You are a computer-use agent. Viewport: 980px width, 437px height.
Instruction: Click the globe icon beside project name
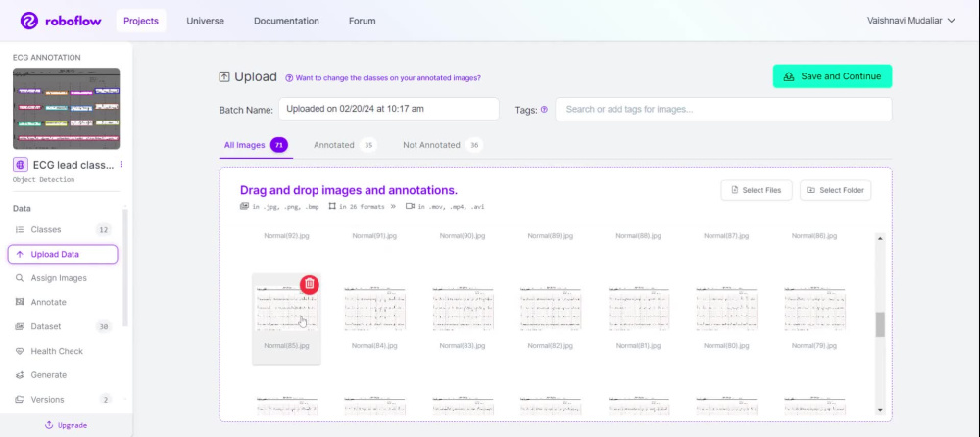(x=21, y=165)
